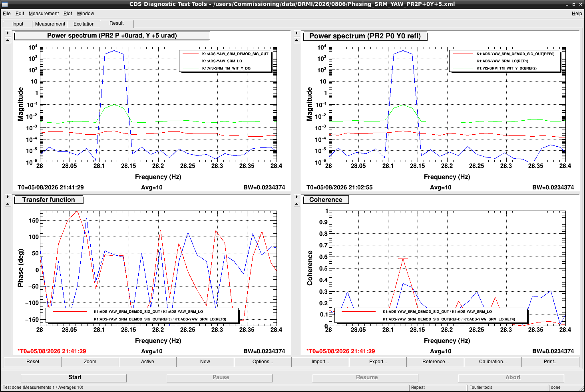Click the up-arrow icon beside the top-left plot

8,40
